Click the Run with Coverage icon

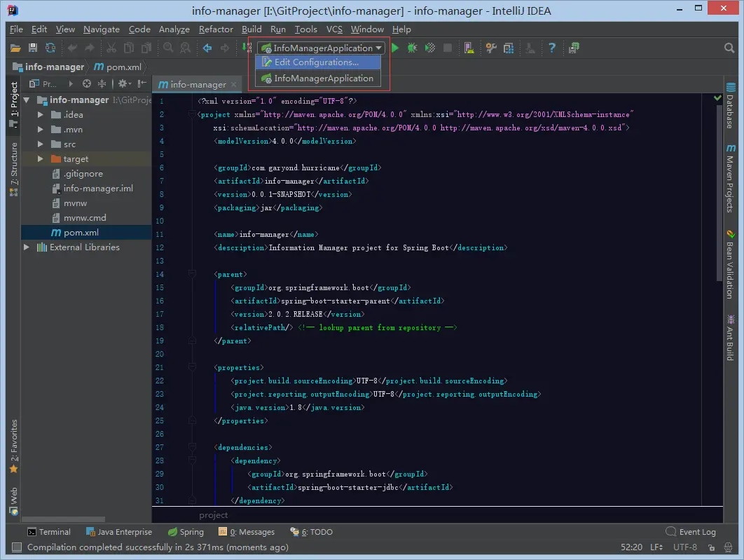point(430,48)
